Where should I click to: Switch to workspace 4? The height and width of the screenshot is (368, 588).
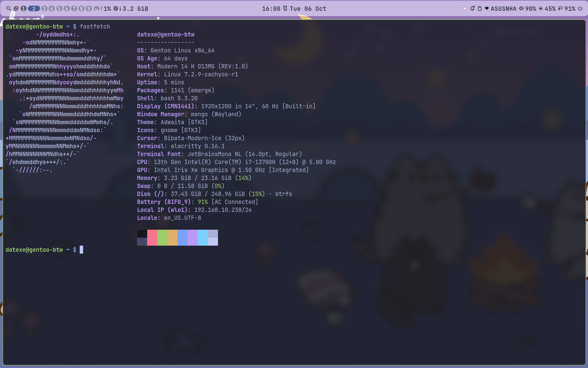coord(52,9)
